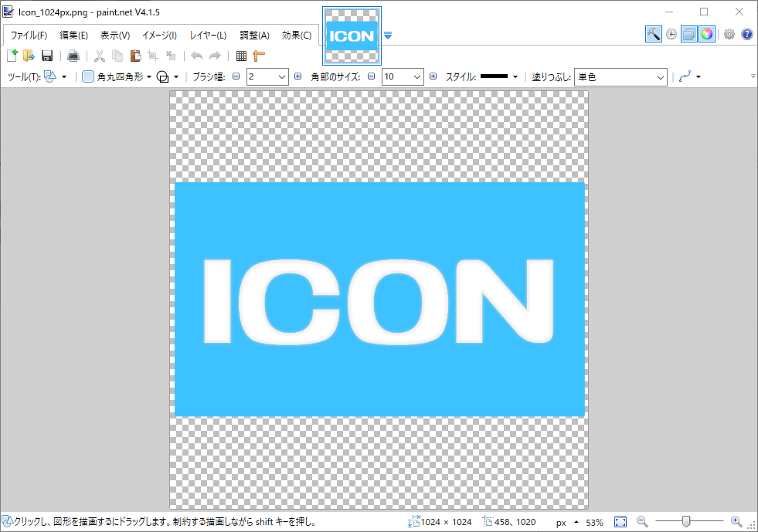Click the New image icon

point(12,56)
